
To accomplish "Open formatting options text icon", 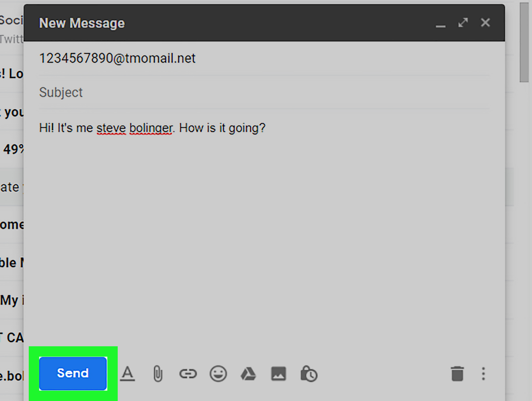I will (x=128, y=374).
